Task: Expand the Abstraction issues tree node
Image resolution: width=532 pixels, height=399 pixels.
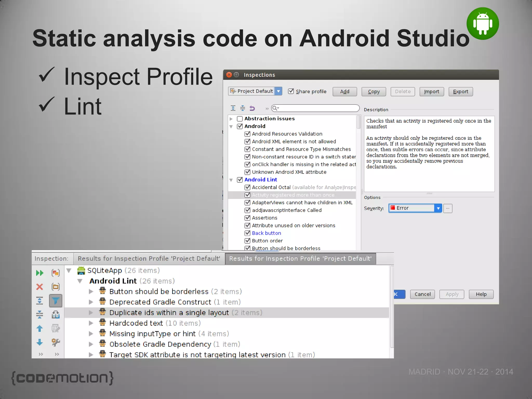Action: (231, 119)
